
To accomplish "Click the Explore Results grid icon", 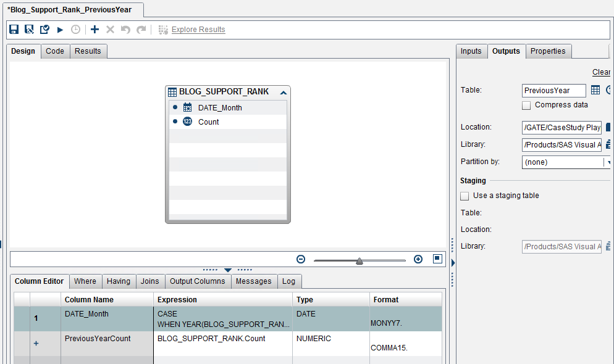I will click(163, 30).
